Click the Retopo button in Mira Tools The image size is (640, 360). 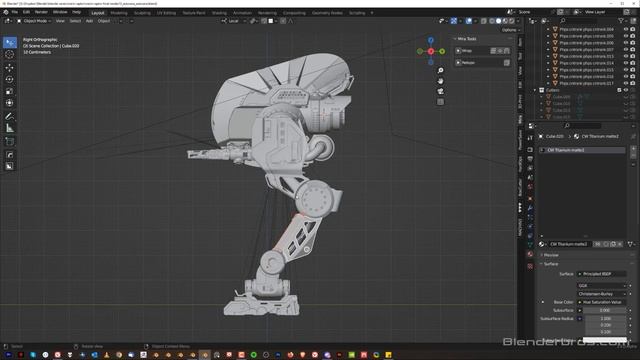point(468,63)
